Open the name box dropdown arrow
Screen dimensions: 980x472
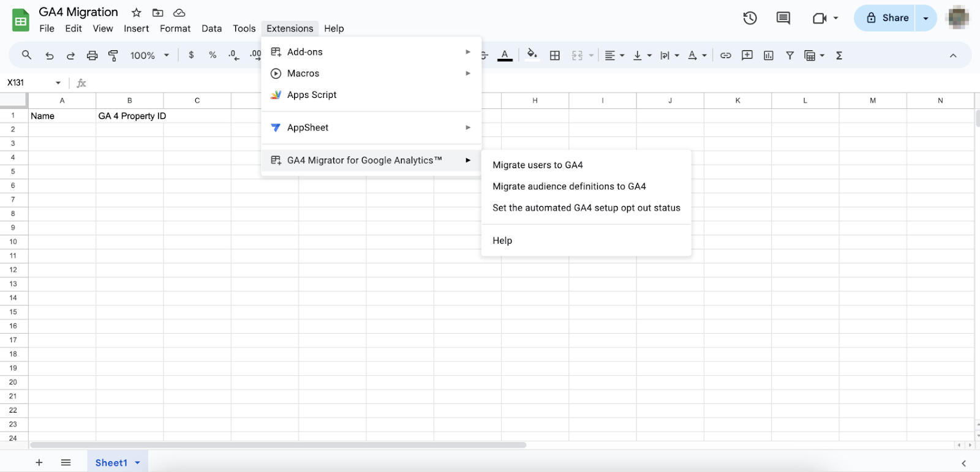tap(58, 83)
